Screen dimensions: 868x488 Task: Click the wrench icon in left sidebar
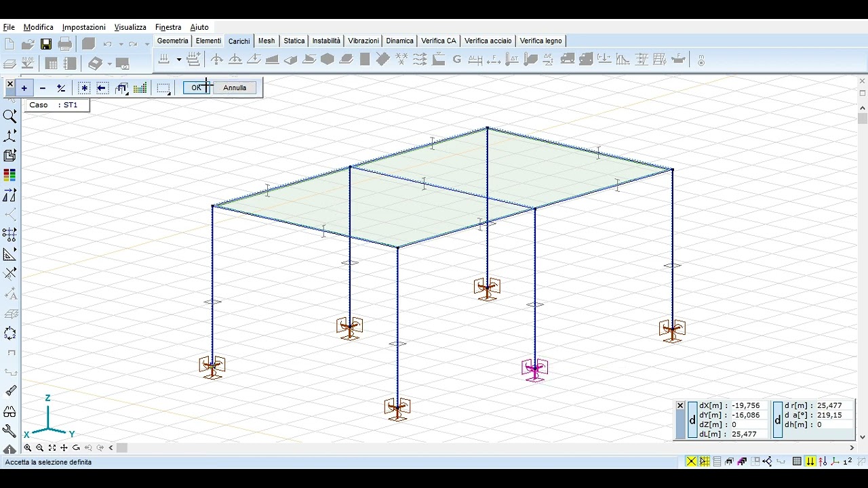click(9, 430)
